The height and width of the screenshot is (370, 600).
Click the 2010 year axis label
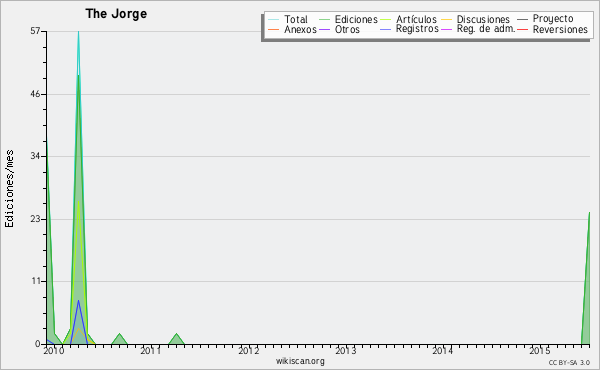tap(54, 350)
